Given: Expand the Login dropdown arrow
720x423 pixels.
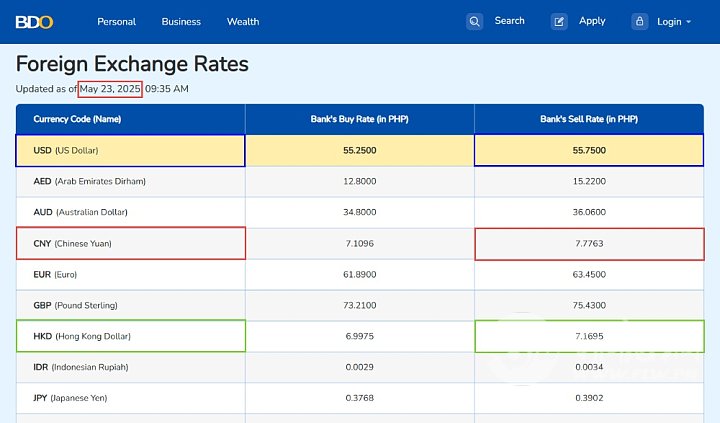Looking at the screenshot, I should 688,22.
